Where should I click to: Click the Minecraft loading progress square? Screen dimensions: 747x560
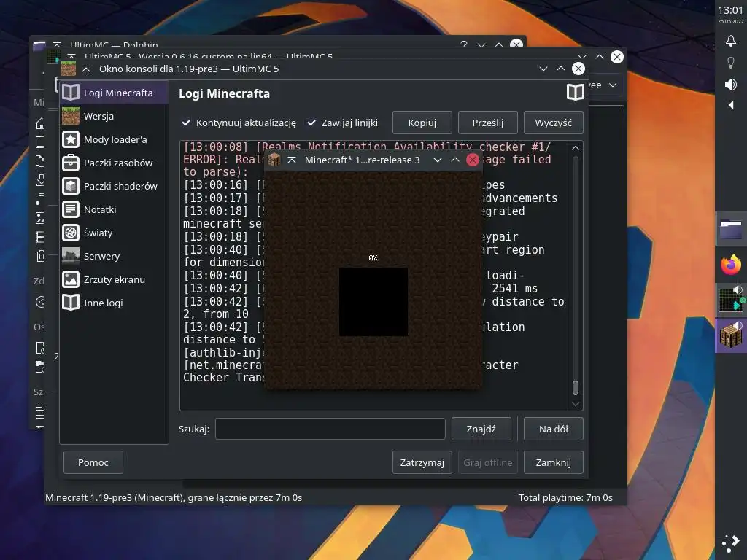pos(373,302)
